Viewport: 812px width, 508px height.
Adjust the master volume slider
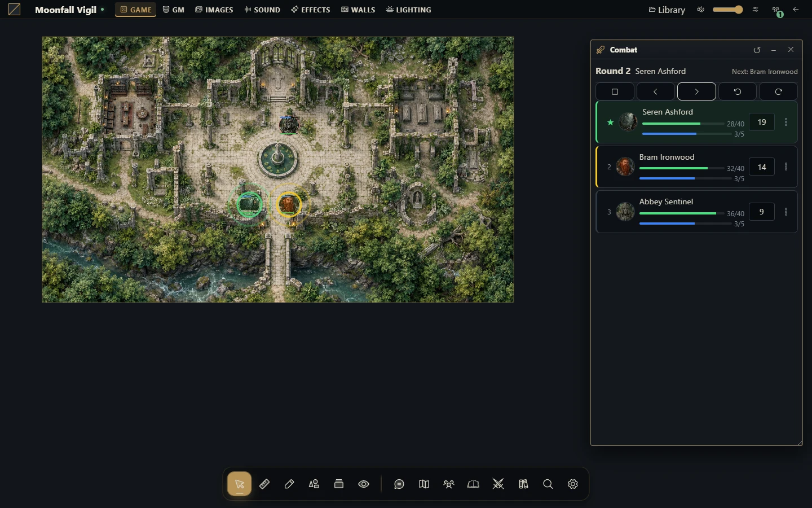coord(727,10)
